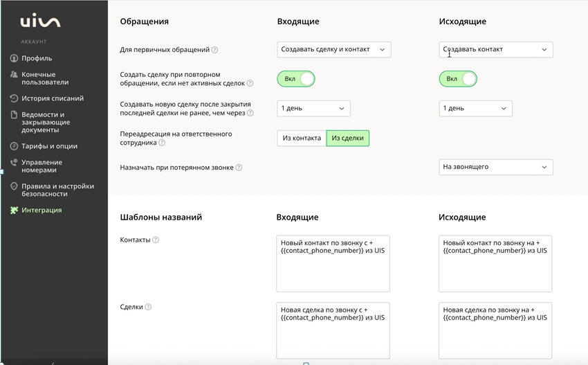Select the Из сделки forwarding button

347,139
